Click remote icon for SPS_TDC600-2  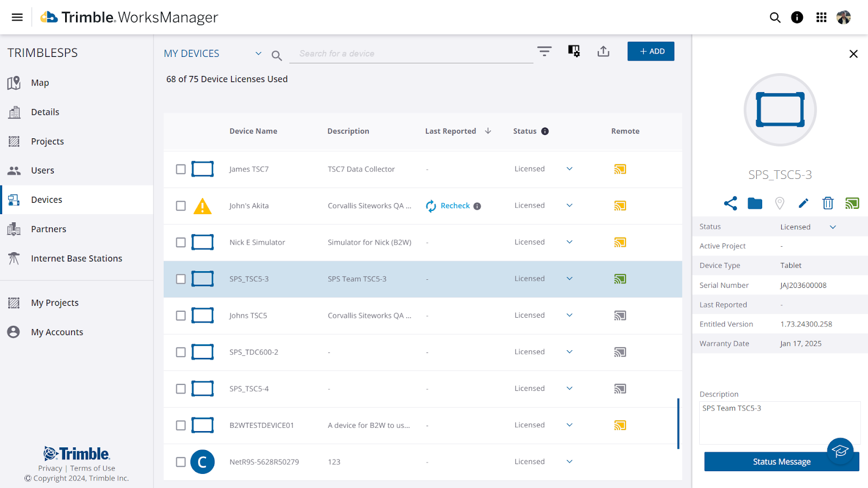tap(620, 352)
